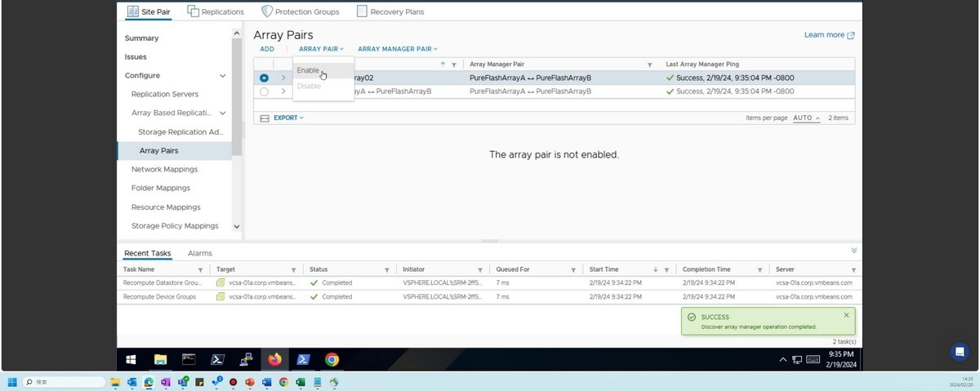The width and height of the screenshot is (980, 391).
Task: Collapse the Recent Tasks panel chevrons
Action: (x=854, y=251)
